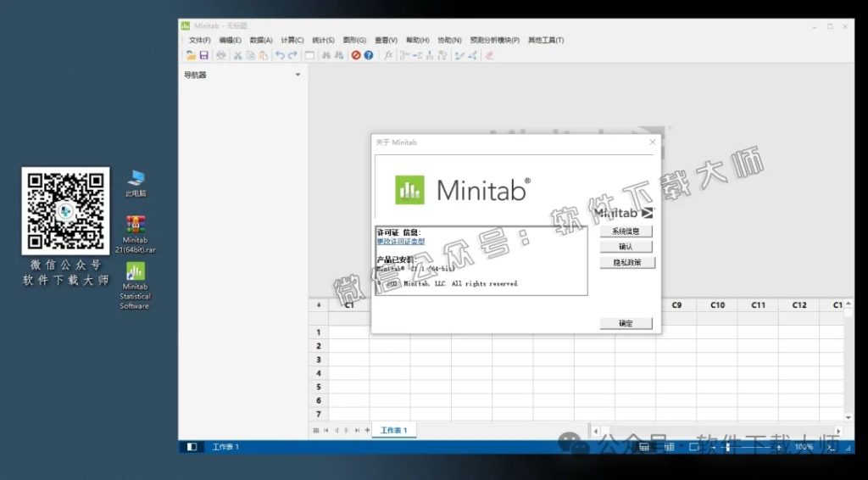Go to first worksheet with navigation arrow
The width and height of the screenshot is (868, 480).
point(326,430)
